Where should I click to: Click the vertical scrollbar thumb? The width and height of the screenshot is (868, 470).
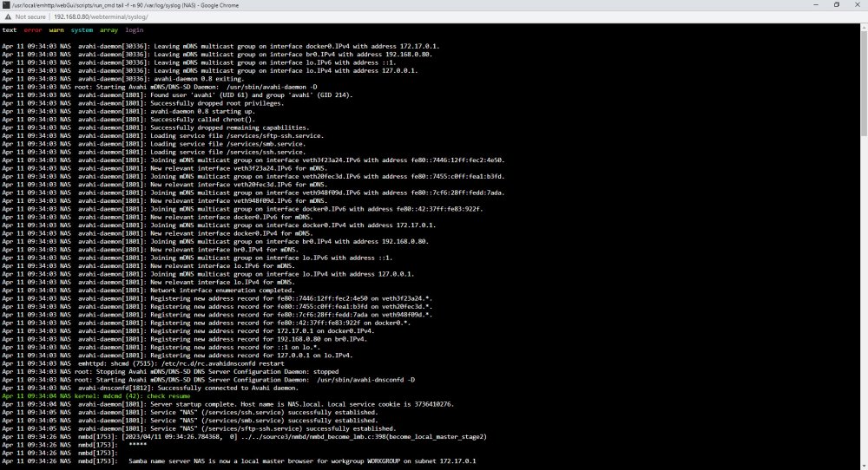[x=864, y=83]
